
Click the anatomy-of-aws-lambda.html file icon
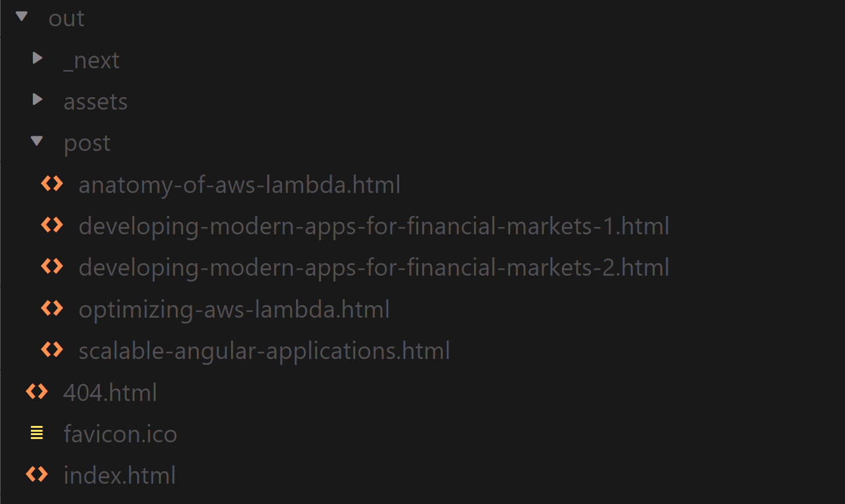[x=52, y=184]
